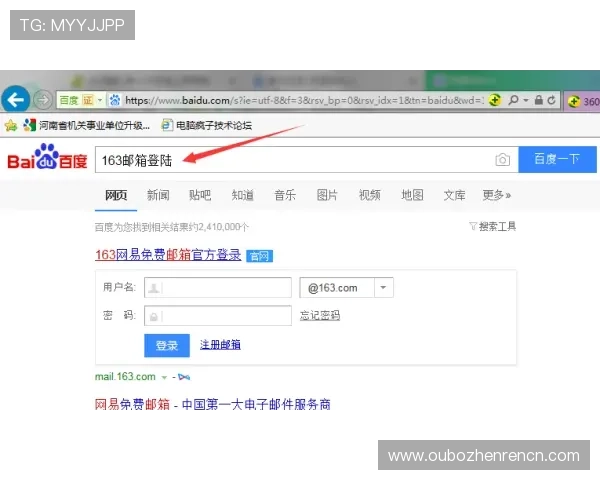Screen dimensions: 600x480
Task: Switch to the 图片 tab
Action: coord(327,195)
